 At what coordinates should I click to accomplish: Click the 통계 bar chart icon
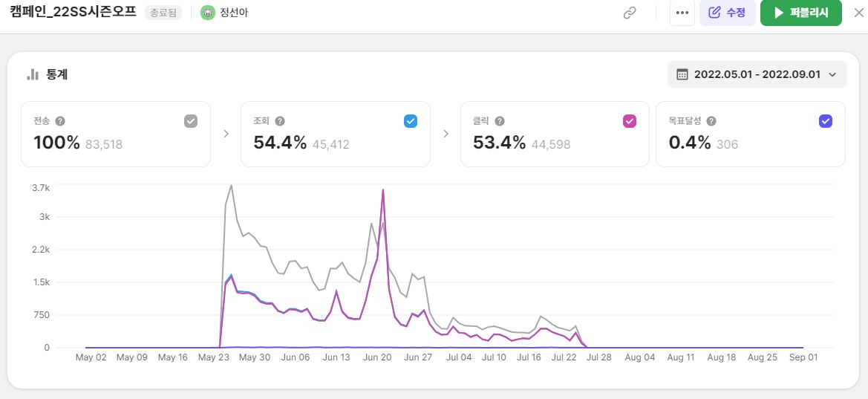[33, 74]
